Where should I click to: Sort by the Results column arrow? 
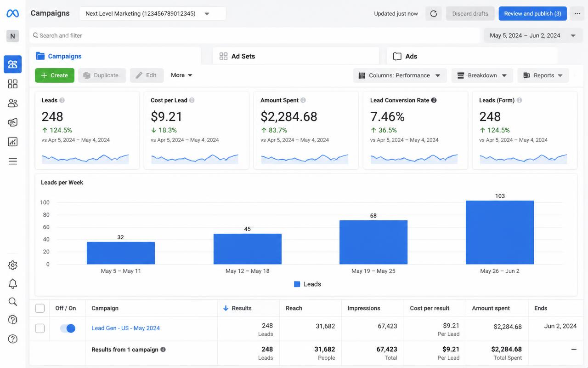coord(226,308)
